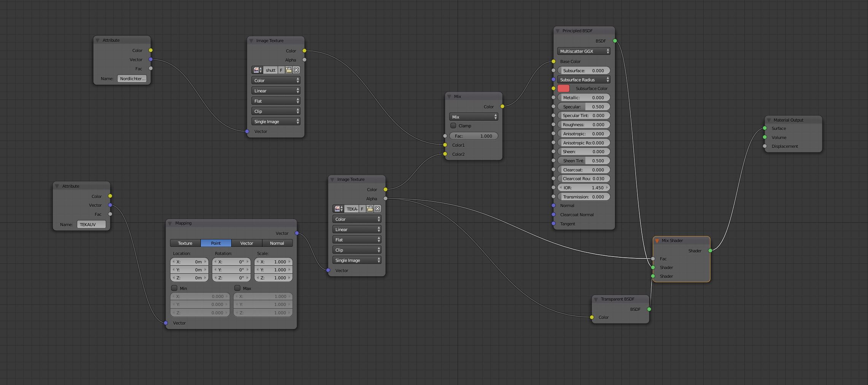Viewport: 868px width, 385px height.
Task: Click Vector output socket of Nordlichter Attribute node
Action: (x=151, y=59)
